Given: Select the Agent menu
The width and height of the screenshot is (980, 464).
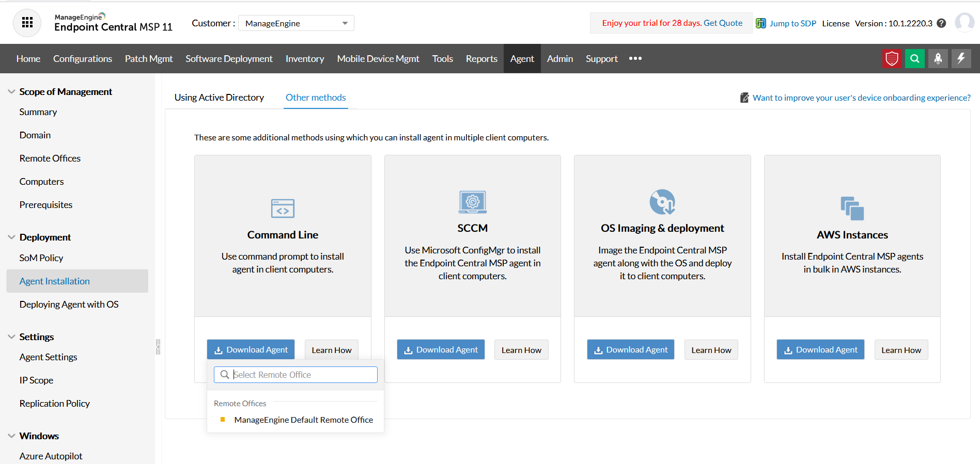Looking at the screenshot, I should (522, 59).
